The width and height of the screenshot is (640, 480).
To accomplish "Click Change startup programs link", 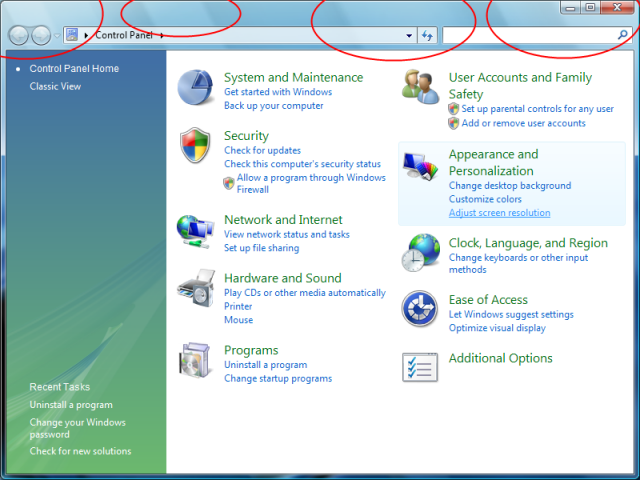I will pos(278,379).
